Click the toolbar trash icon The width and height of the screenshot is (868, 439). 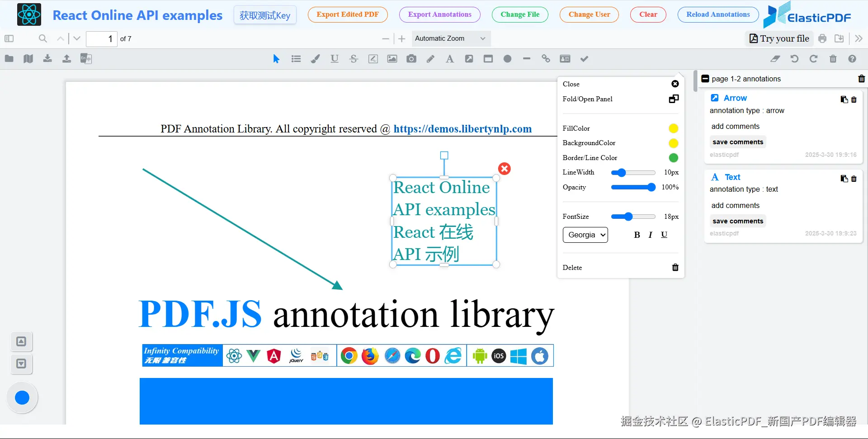[x=833, y=59]
